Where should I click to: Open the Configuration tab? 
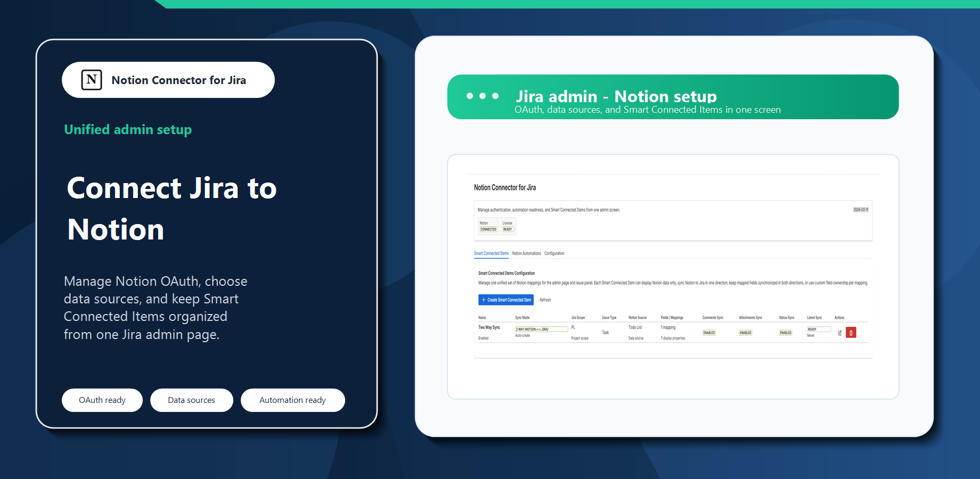pyautogui.click(x=554, y=253)
